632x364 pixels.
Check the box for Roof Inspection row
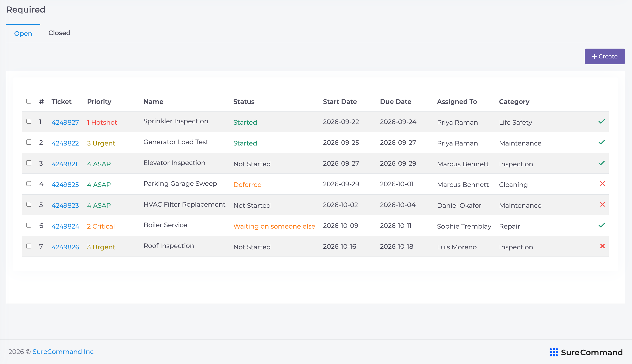pos(29,246)
